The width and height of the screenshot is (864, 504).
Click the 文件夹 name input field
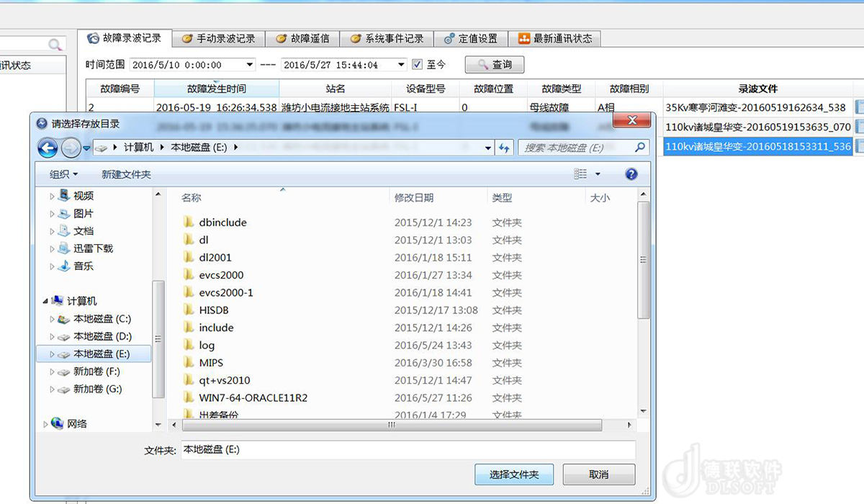[x=408, y=449]
